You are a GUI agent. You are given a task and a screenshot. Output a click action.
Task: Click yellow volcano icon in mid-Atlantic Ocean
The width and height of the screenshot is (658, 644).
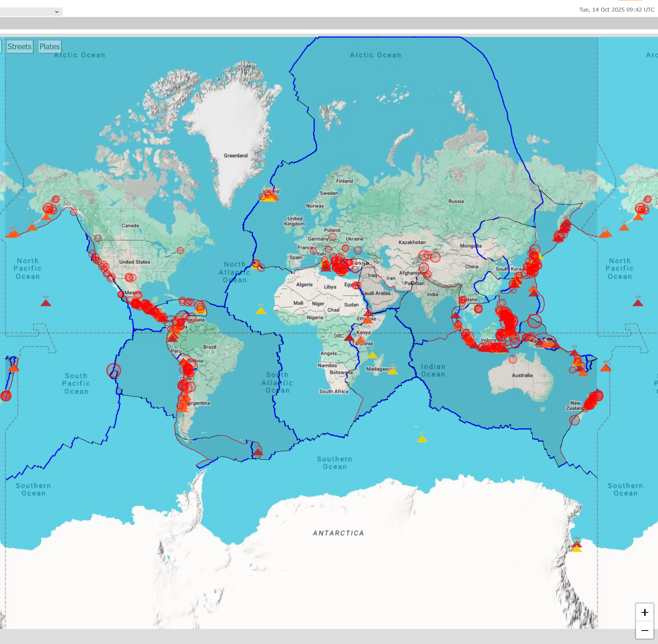[x=261, y=310]
